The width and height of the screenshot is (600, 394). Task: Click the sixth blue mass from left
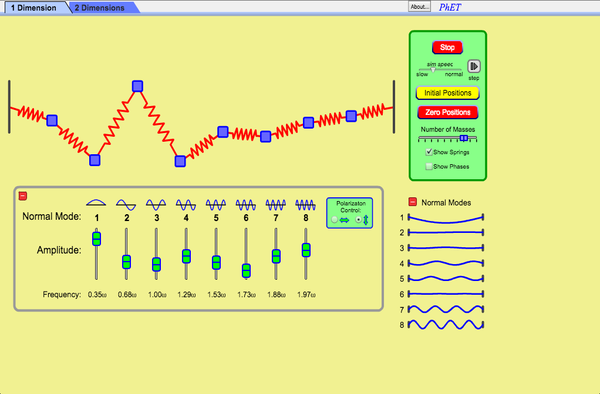(266, 137)
